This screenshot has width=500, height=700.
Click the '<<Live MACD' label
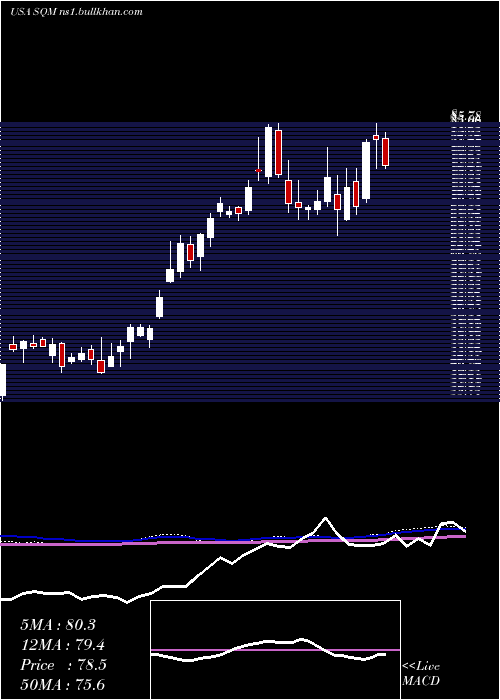(x=421, y=674)
